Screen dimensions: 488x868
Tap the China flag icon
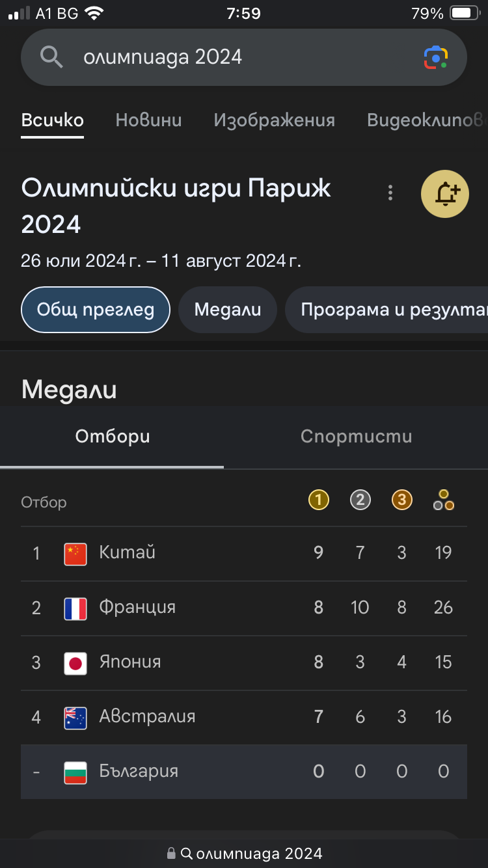(x=75, y=554)
